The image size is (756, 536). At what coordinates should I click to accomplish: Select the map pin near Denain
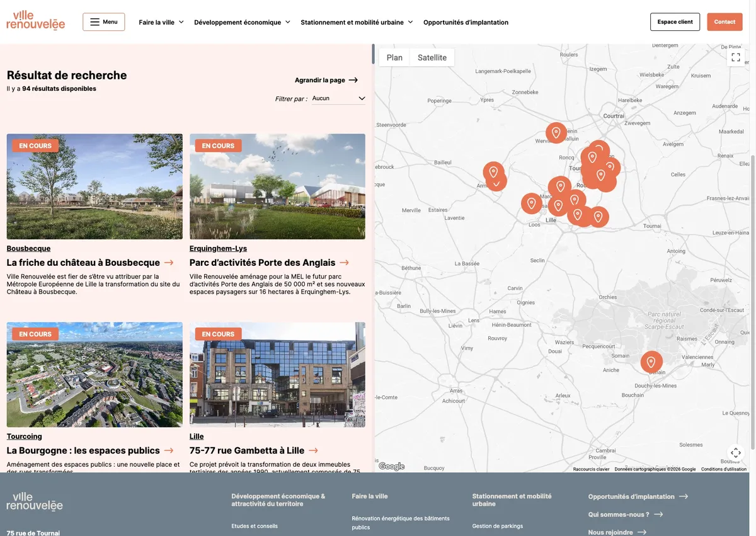pos(651,362)
